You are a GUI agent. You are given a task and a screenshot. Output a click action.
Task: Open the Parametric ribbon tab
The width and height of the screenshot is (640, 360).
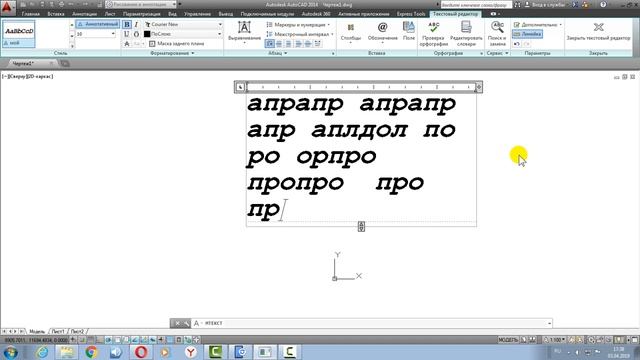click(142, 14)
